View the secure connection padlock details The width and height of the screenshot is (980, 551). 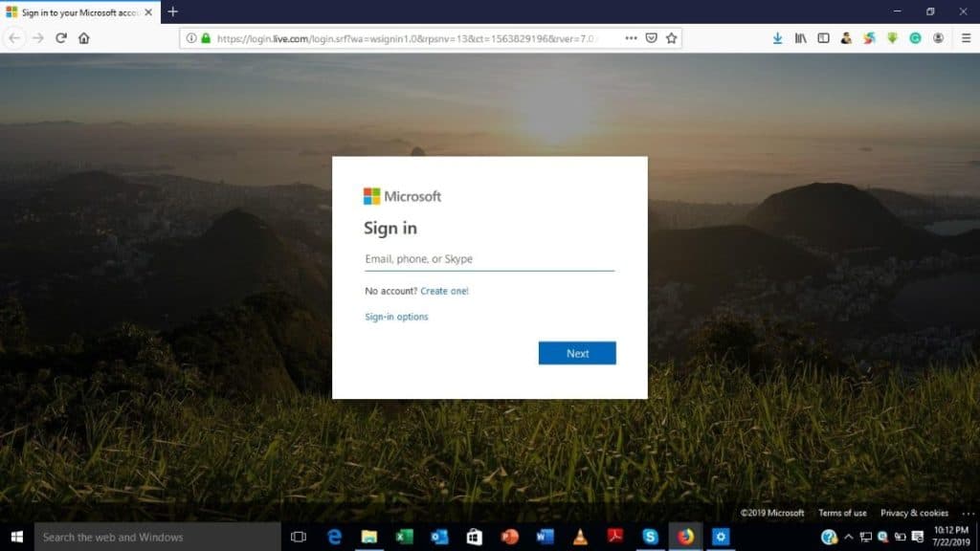point(206,38)
